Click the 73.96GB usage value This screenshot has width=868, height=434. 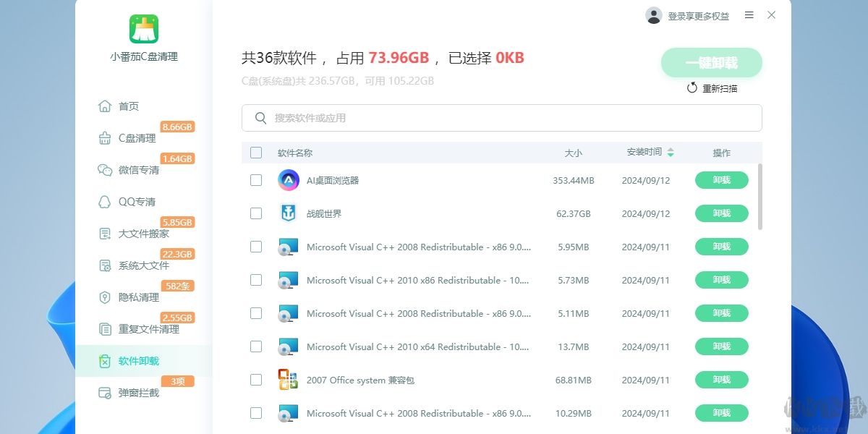click(399, 58)
